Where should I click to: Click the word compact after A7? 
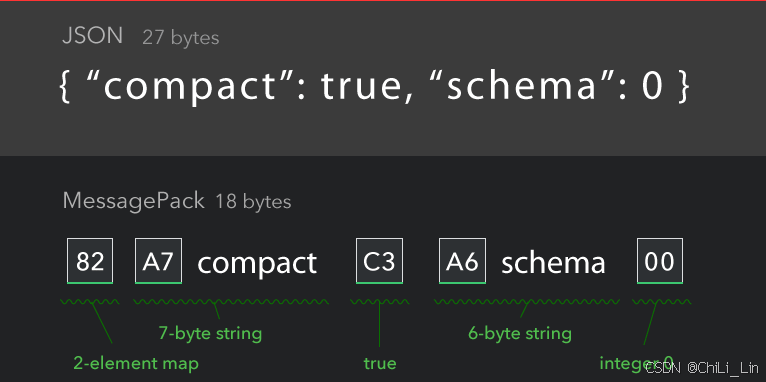click(x=257, y=264)
